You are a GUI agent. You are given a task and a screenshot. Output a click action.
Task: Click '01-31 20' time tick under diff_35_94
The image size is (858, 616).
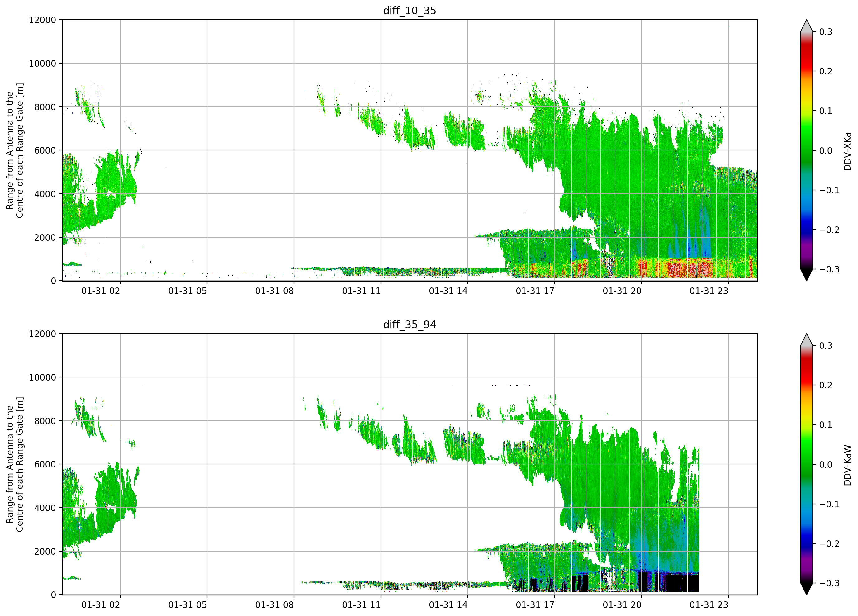pyautogui.click(x=622, y=605)
